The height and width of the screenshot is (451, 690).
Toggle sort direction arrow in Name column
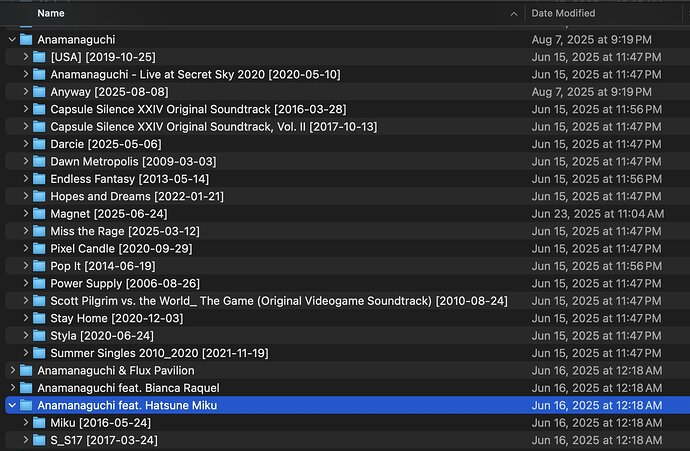pyautogui.click(x=514, y=14)
